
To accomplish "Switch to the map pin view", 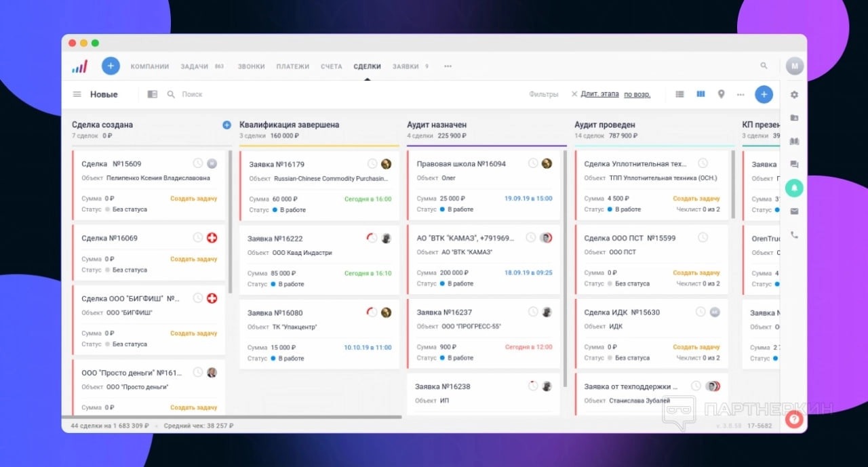I will [x=721, y=94].
